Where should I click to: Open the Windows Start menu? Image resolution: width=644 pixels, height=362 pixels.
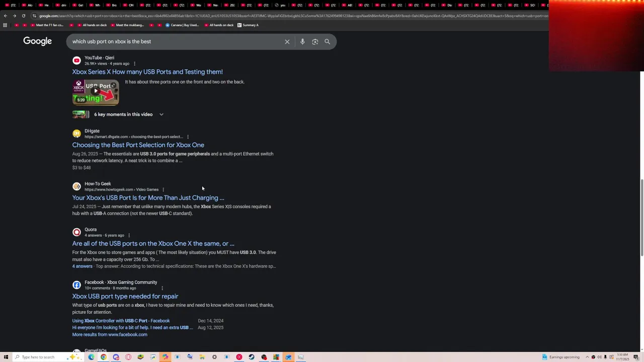[x=6, y=357]
